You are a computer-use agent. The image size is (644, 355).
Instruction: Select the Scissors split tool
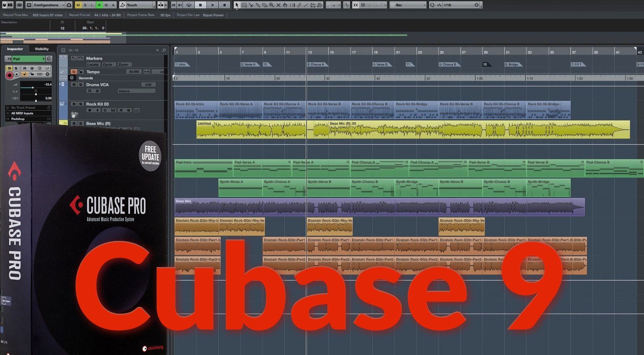coord(251,5)
